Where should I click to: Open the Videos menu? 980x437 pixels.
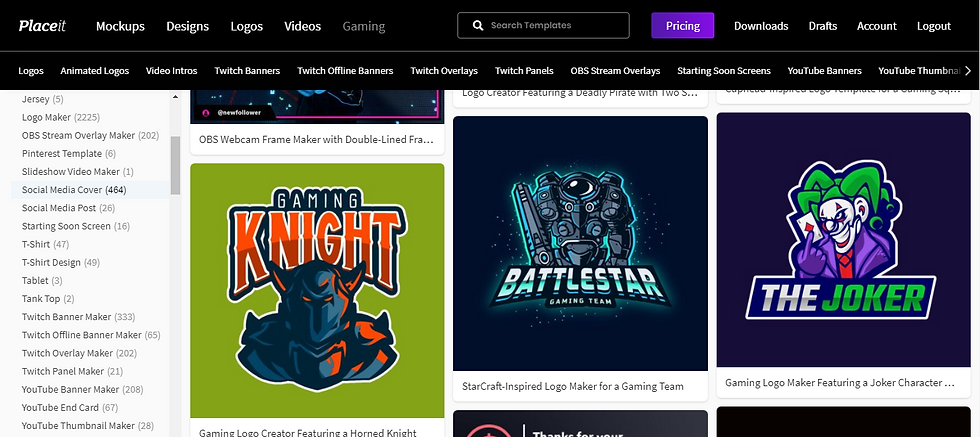[x=302, y=26]
